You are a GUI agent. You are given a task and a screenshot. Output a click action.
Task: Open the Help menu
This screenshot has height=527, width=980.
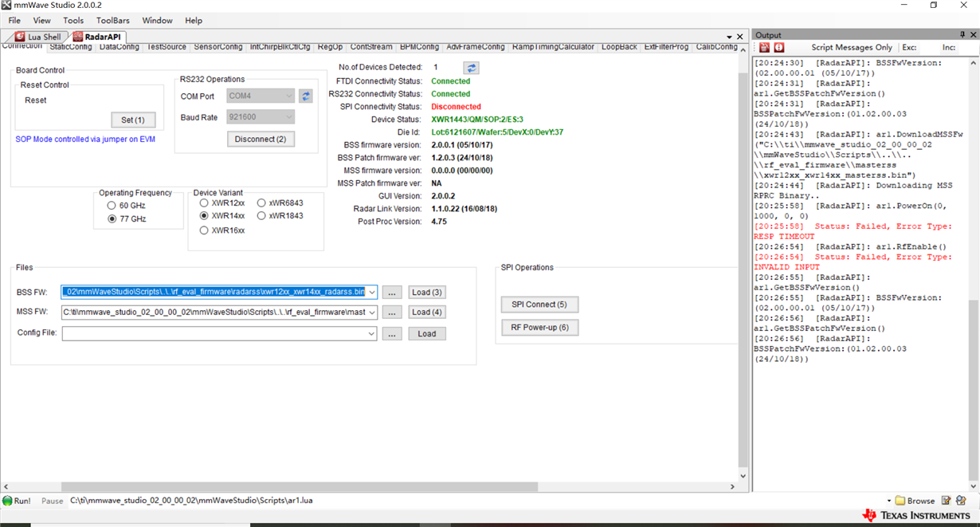(194, 21)
